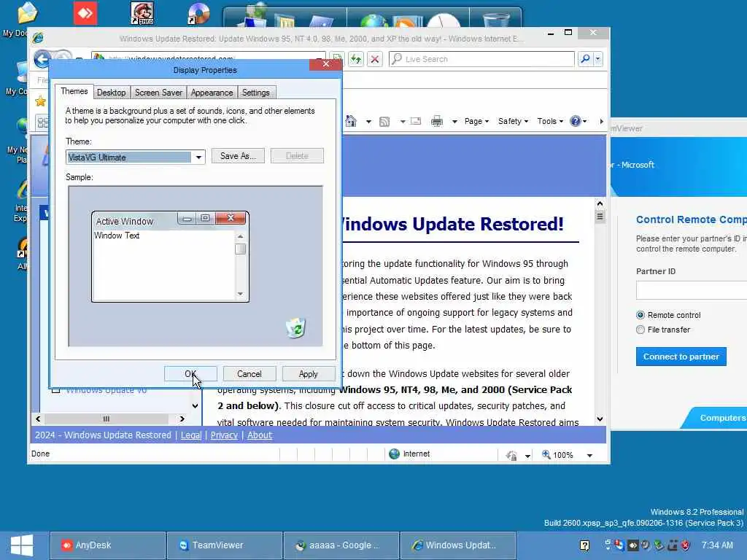
Task: Click Cancel in Display Properties
Action: (x=249, y=374)
